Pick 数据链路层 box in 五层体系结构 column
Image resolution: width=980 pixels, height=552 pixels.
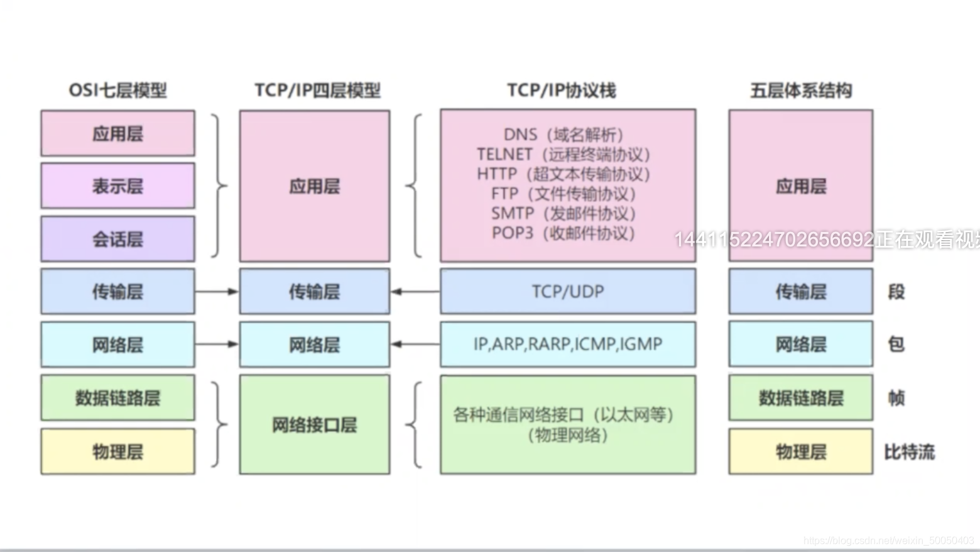click(x=801, y=398)
